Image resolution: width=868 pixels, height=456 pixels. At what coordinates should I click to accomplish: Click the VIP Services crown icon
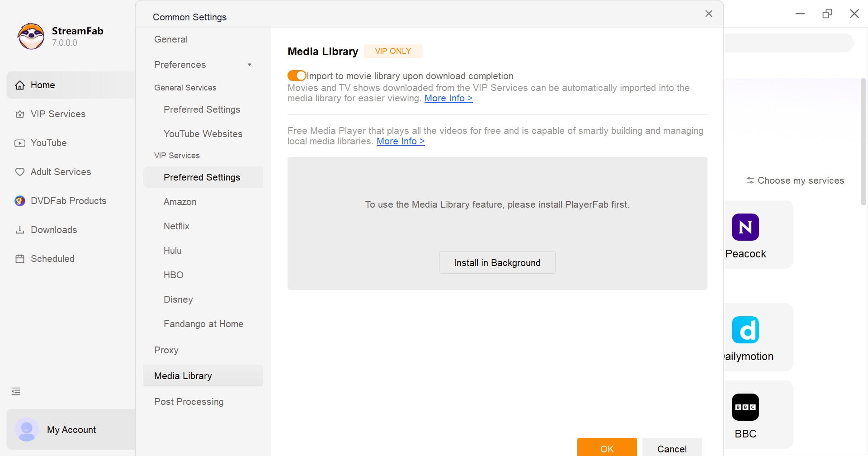click(x=20, y=114)
